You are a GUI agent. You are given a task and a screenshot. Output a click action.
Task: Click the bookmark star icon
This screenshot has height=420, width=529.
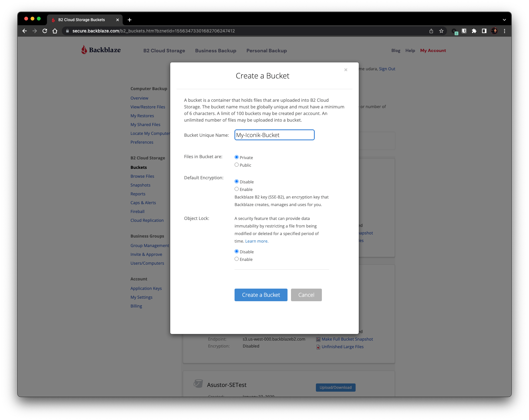click(x=441, y=31)
